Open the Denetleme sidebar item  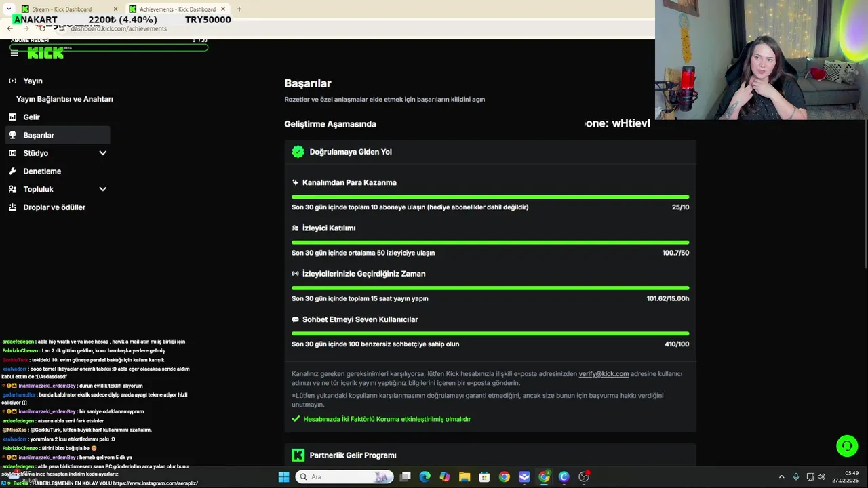click(x=58, y=171)
